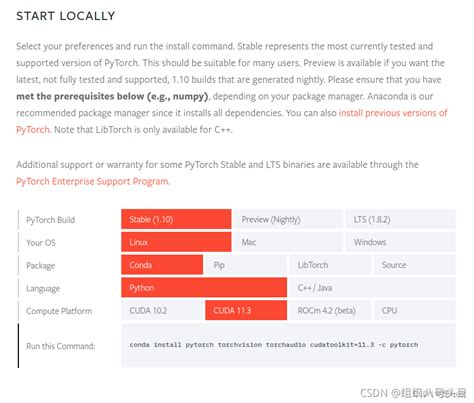This screenshot has width=474, height=403.
Task: Choose Pip as the package
Action: 246,265
